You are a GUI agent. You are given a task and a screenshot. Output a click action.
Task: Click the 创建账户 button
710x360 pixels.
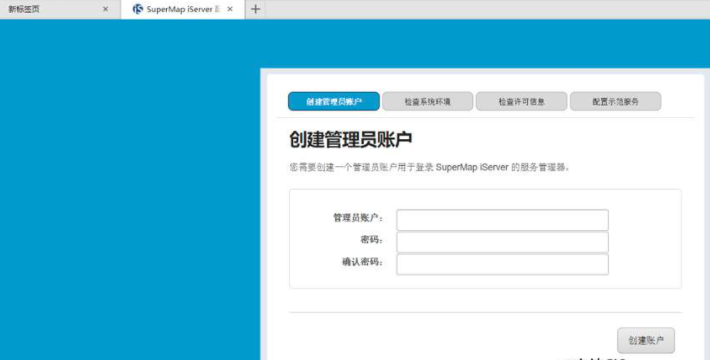coord(646,341)
